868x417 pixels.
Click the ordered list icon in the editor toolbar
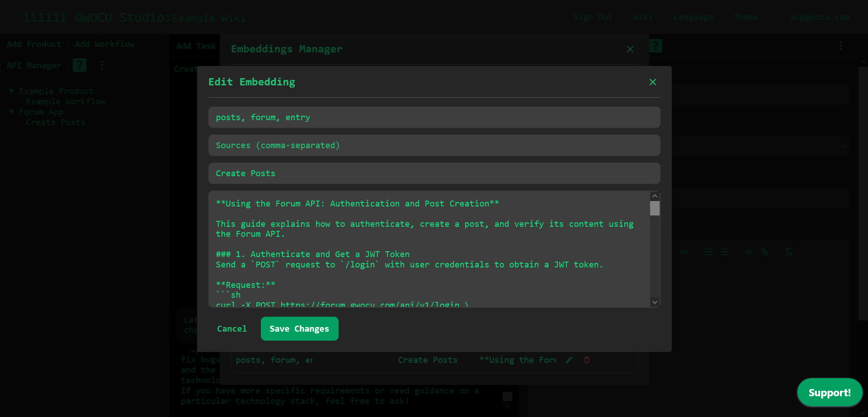(708, 252)
